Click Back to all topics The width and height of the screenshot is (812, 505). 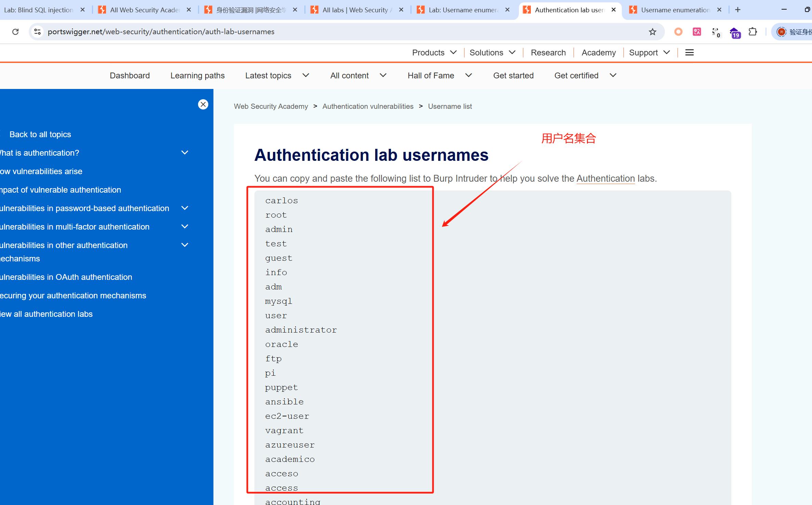(40, 134)
